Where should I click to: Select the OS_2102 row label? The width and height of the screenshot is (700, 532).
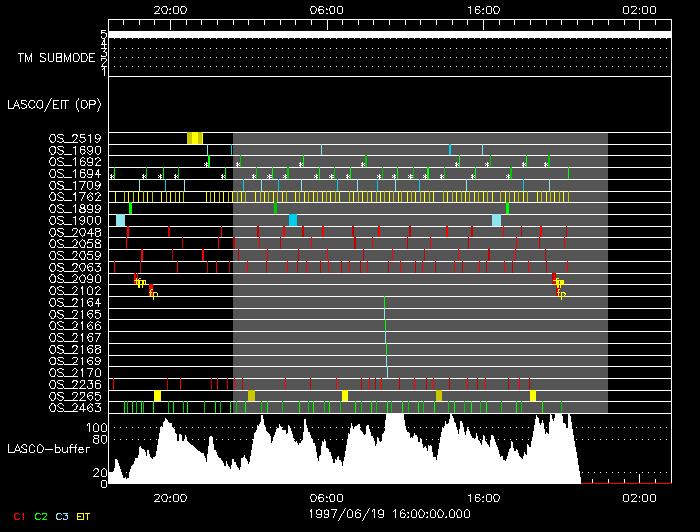pyautogui.click(x=75, y=291)
